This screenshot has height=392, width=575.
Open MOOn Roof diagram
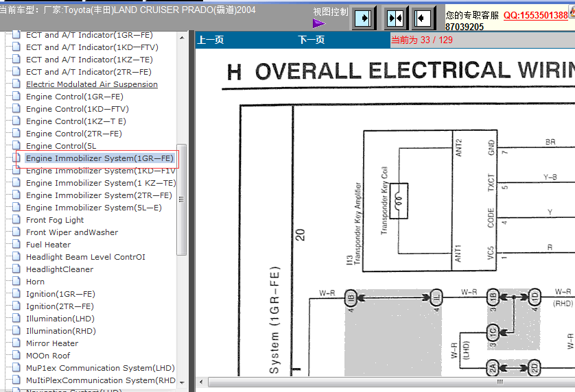pyautogui.click(x=48, y=356)
